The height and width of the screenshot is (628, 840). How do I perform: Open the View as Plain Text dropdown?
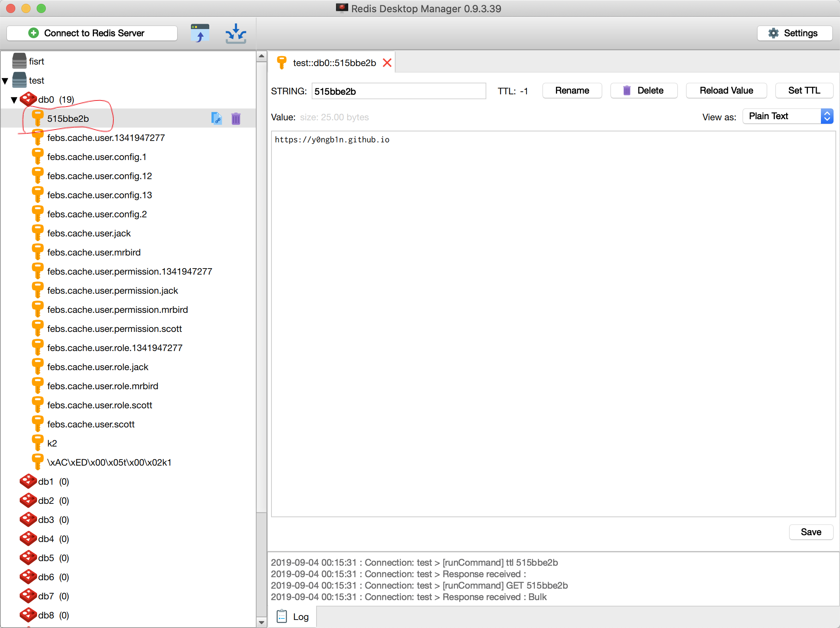click(788, 116)
